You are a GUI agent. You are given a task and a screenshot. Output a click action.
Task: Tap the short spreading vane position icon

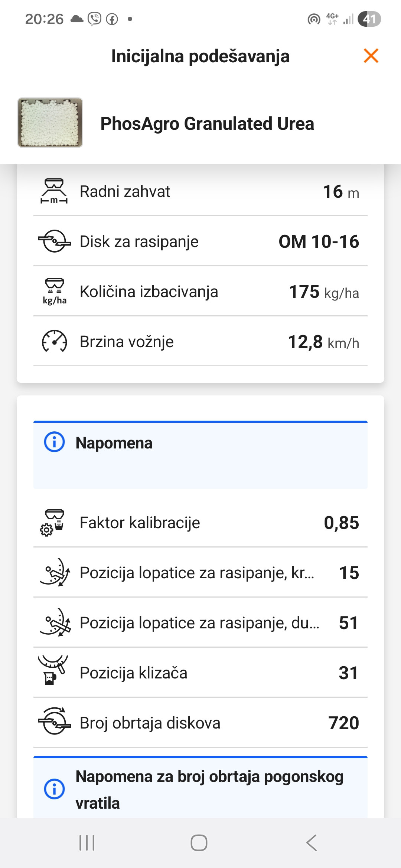click(x=55, y=572)
